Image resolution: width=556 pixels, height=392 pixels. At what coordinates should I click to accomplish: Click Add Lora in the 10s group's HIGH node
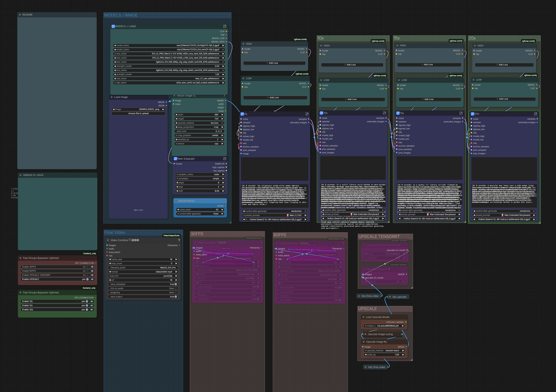(x=352, y=65)
